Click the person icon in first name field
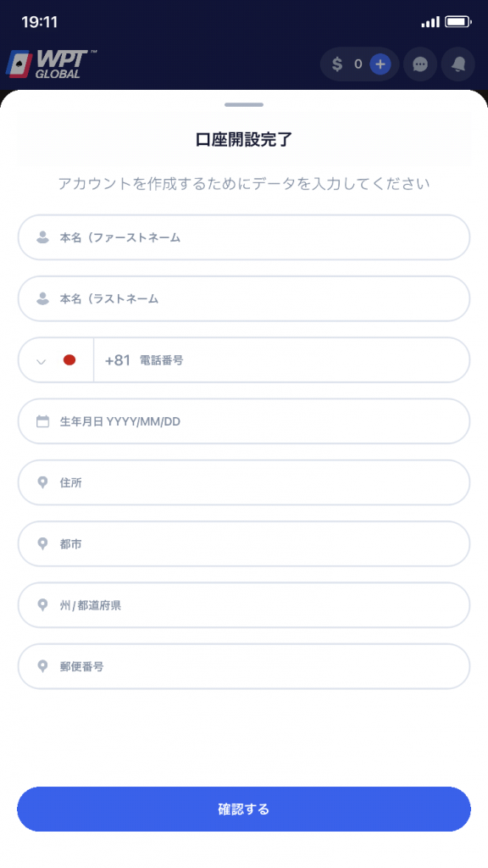The height and width of the screenshot is (868, 488). tap(42, 237)
